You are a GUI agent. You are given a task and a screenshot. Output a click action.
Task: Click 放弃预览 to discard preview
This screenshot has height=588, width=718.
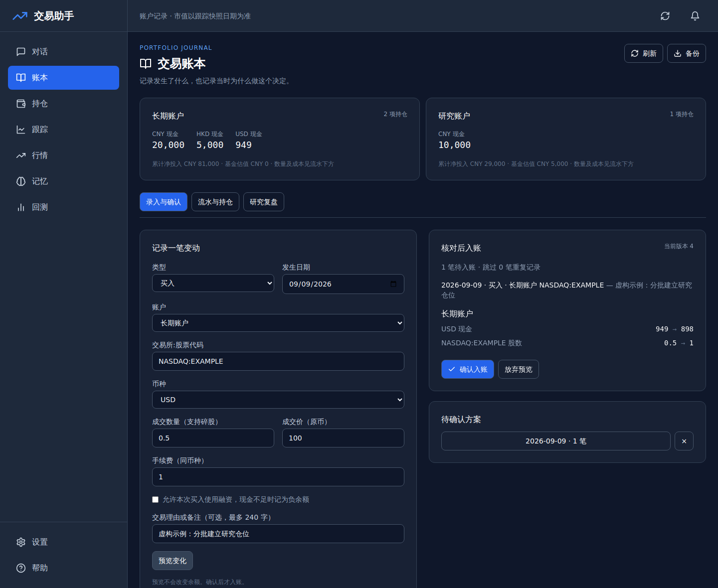(x=519, y=369)
